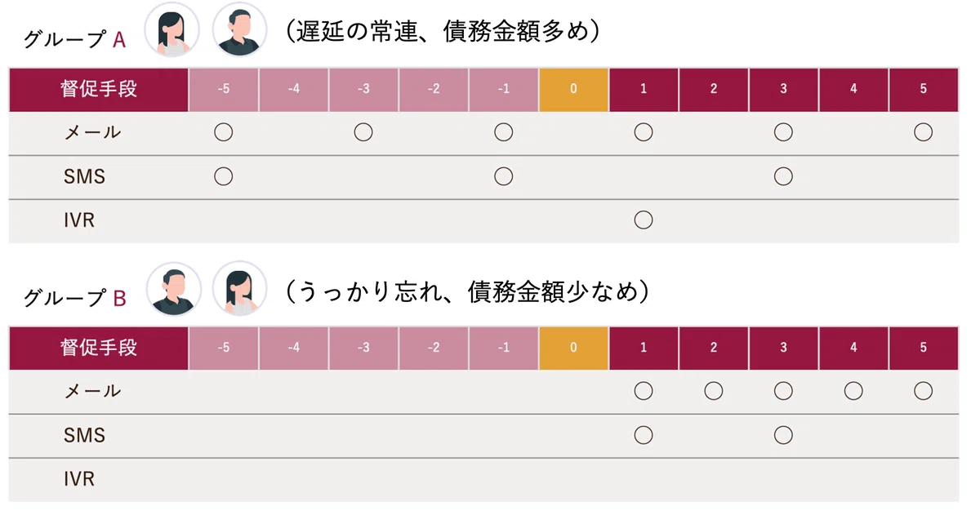
Task: Click the グループ A title text
Action: coord(74,38)
